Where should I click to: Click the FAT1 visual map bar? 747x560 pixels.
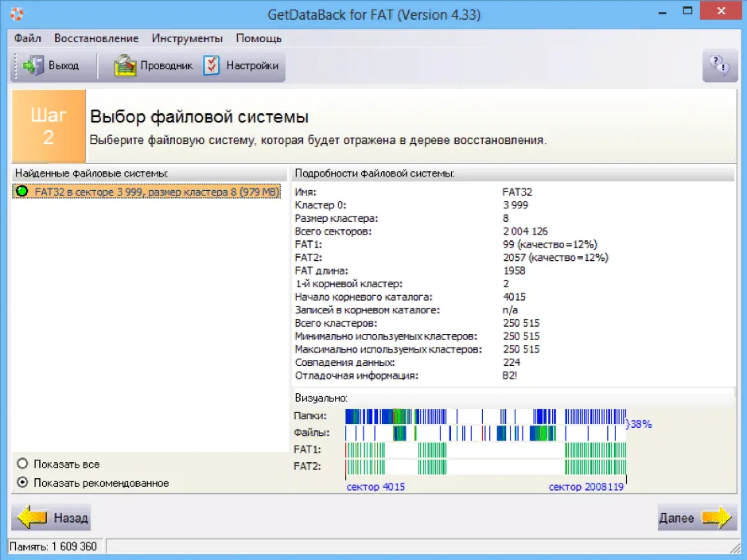[485, 449]
